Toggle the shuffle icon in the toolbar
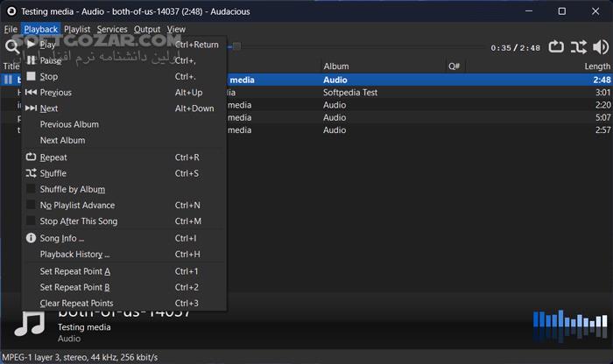Viewport: 613px width, 364px height. point(578,47)
